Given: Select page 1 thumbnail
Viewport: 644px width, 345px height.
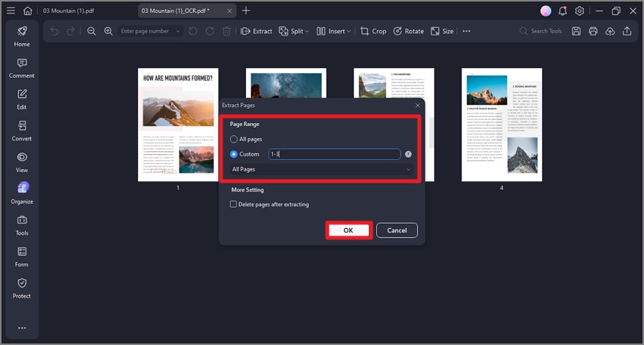Looking at the screenshot, I should [x=178, y=125].
